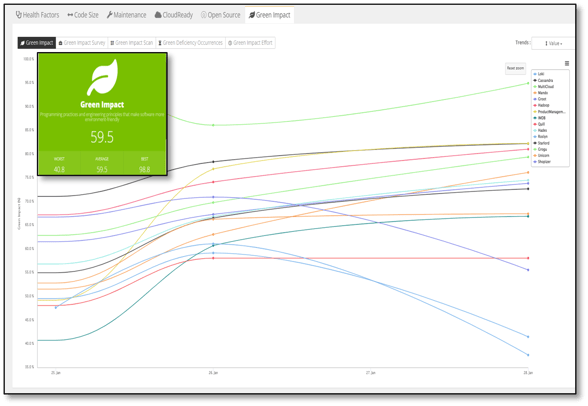Viewport: 588px width, 406px height.
Task: Toggle the Loki series in legend
Action: click(x=538, y=74)
